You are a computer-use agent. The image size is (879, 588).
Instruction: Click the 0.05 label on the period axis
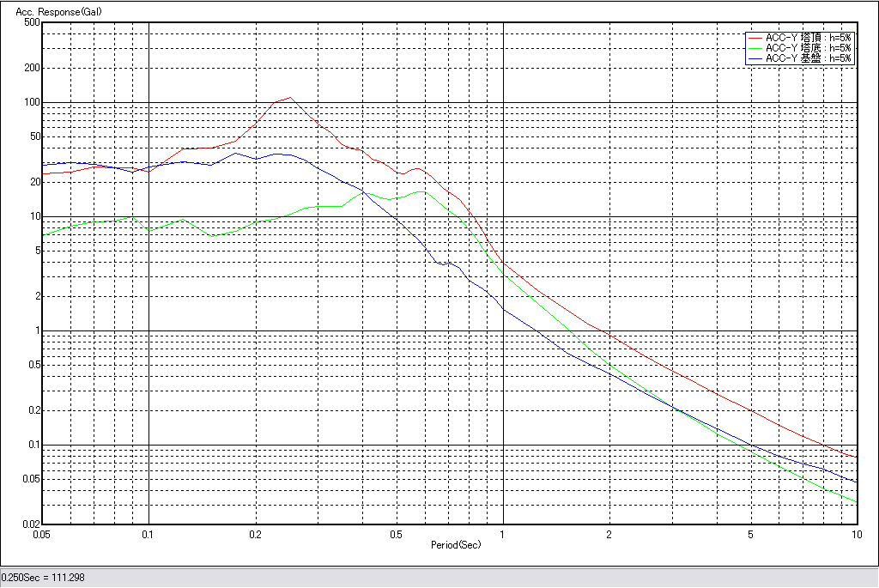[x=43, y=534]
